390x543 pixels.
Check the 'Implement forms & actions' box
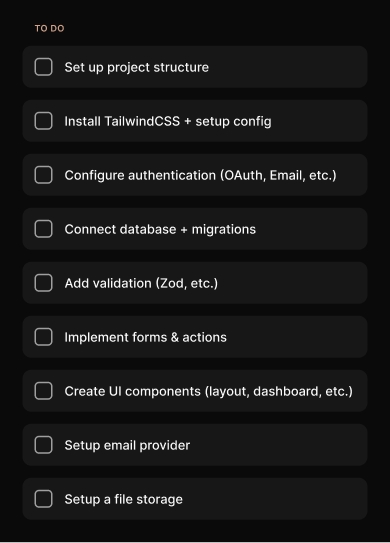coord(44,337)
